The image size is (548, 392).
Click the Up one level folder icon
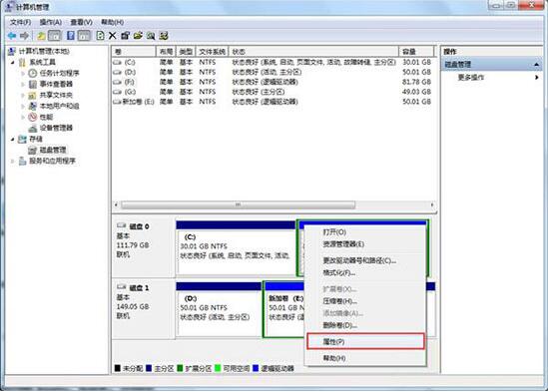41,36
